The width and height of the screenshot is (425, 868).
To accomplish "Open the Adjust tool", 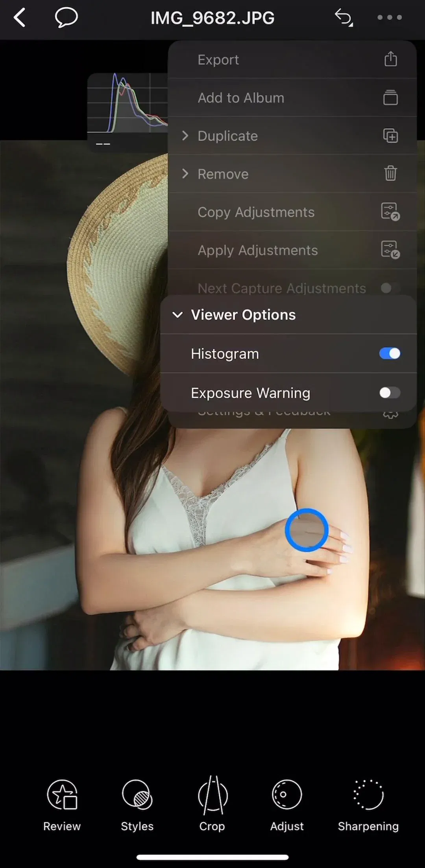I will pos(287,805).
